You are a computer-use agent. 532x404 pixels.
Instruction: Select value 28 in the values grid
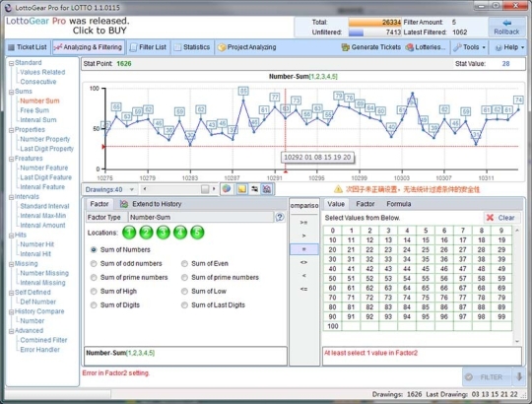(481, 249)
